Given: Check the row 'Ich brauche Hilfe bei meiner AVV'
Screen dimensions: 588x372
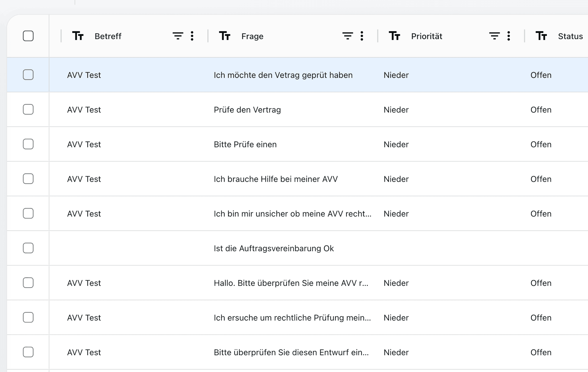Looking at the screenshot, I should pos(28,179).
